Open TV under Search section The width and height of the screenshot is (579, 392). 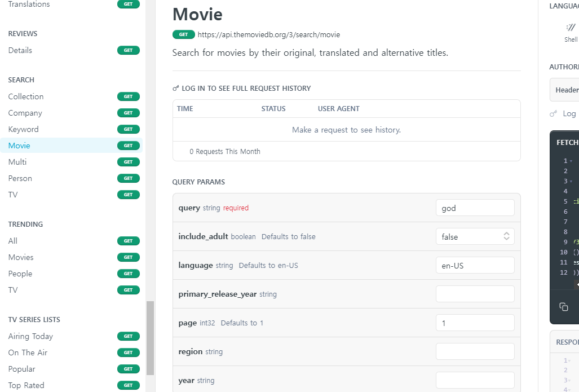coord(71,195)
